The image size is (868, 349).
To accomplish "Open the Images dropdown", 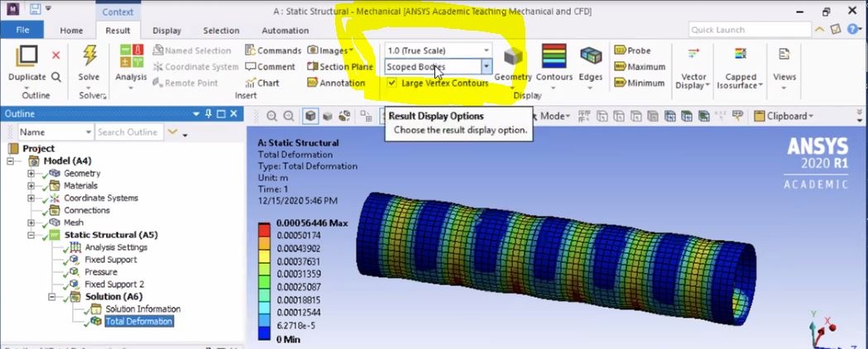I will pos(330,50).
